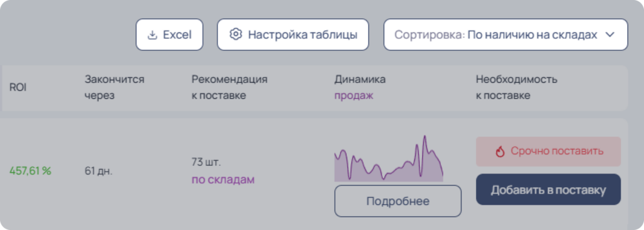Screen dimensions: 644x230
Task: Open the Настройка таблицы settings
Action: coord(293,35)
